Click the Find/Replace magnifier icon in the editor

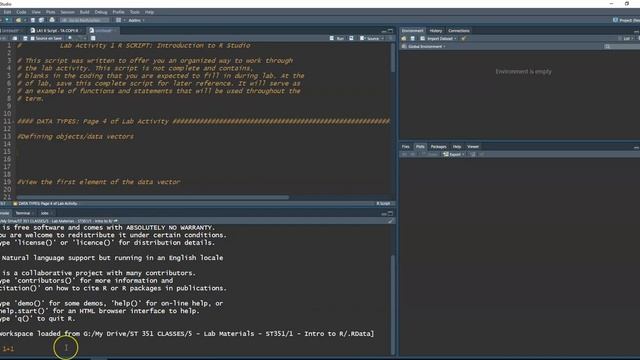pyautogui.click(x=70, y=38)
